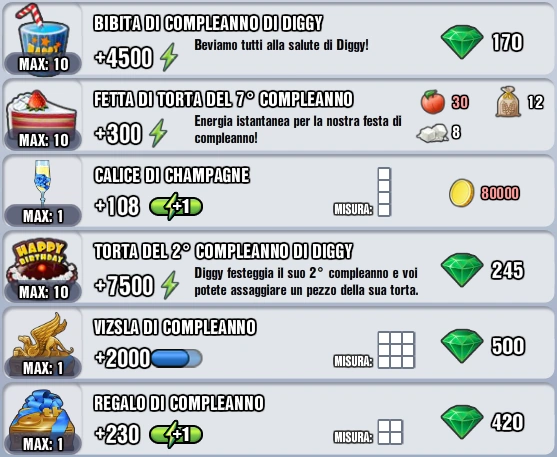Select the strawberry cake slice icon
This screenshot has height=457, width=557.
pyautogui.click(x=42, y=112)
